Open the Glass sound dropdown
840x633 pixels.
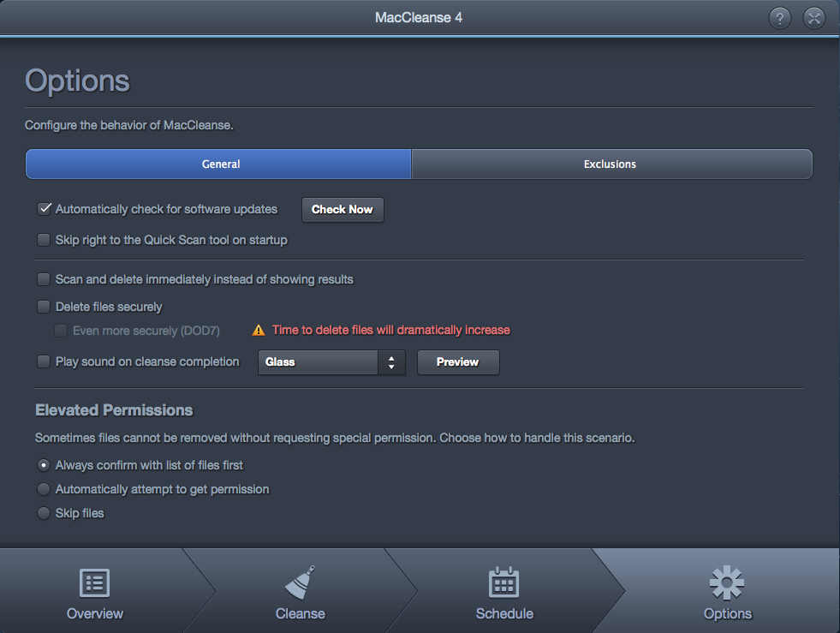[x=331, y=362]
